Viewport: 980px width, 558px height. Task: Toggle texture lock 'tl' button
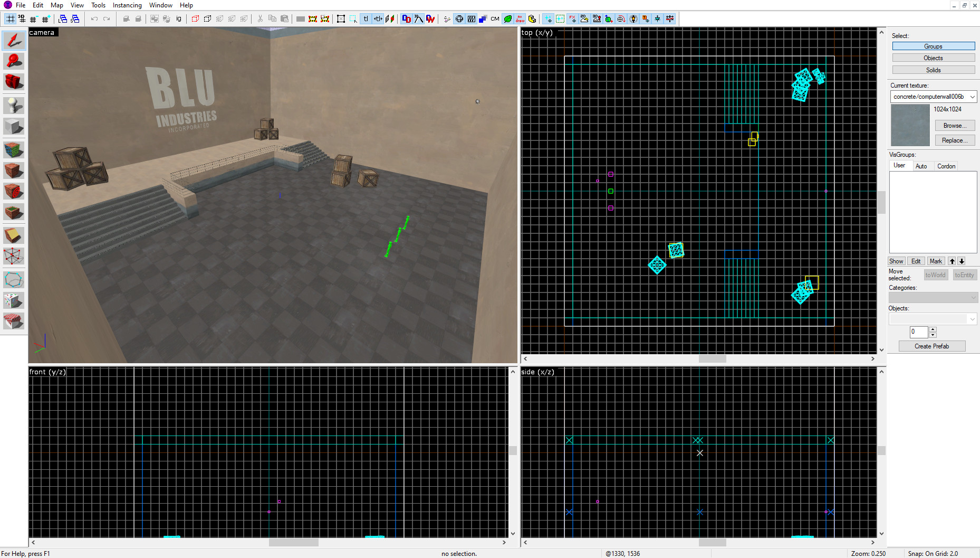pyautogui.click(x=366, y=19)
